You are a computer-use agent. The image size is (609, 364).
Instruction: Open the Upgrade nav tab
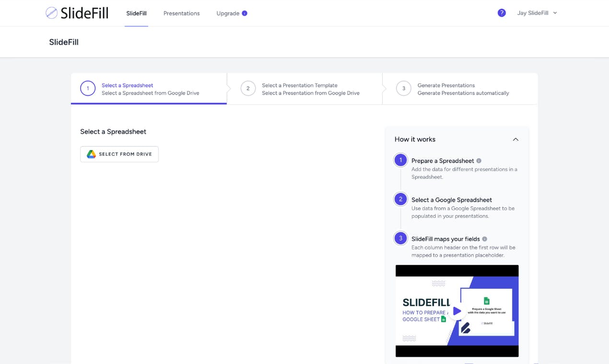tap(232, 13)
